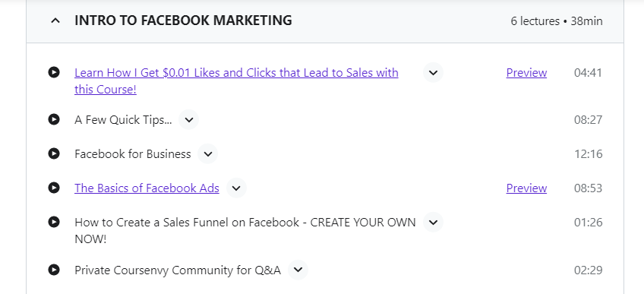Expand description of $0.01 Likes and Clicks lecture
644x294 pixels.
(434, 73)
